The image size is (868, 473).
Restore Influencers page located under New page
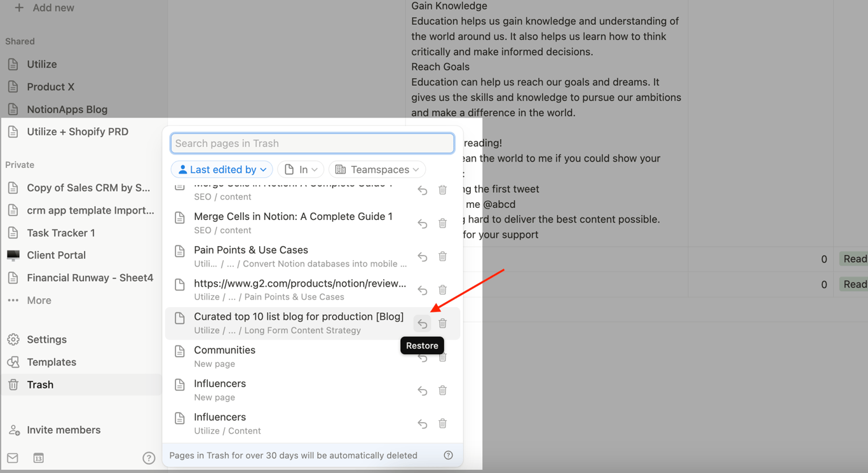click(423, 391)
